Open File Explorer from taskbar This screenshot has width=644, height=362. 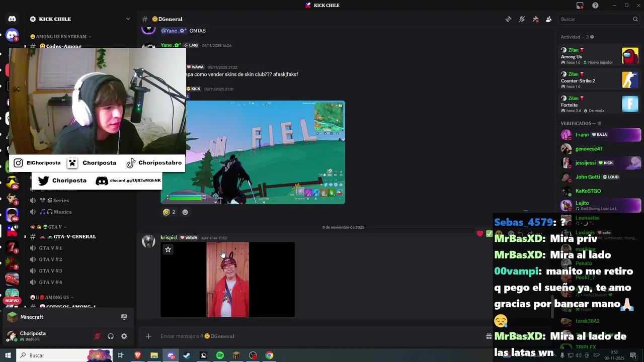click(154, 355)
